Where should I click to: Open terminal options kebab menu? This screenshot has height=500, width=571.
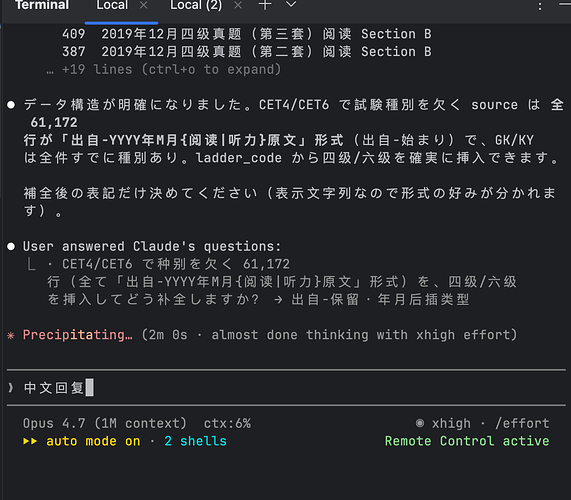(540, 6)
